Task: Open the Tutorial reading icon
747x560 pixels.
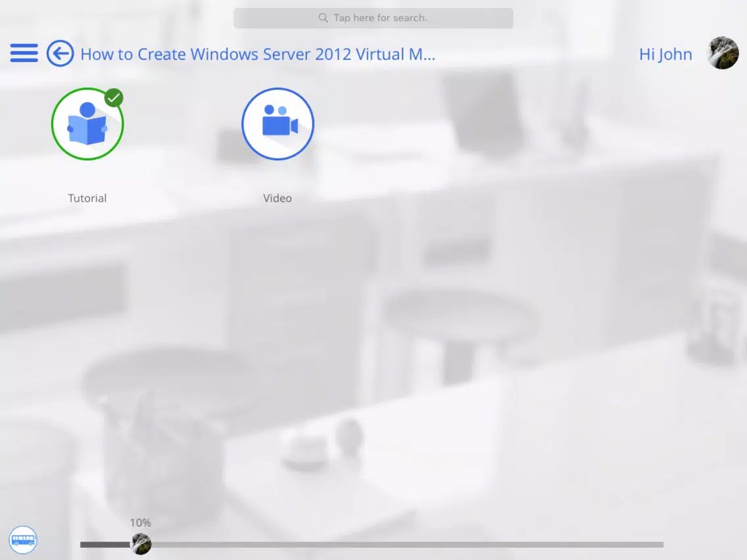Action: (x=87, y=124)
